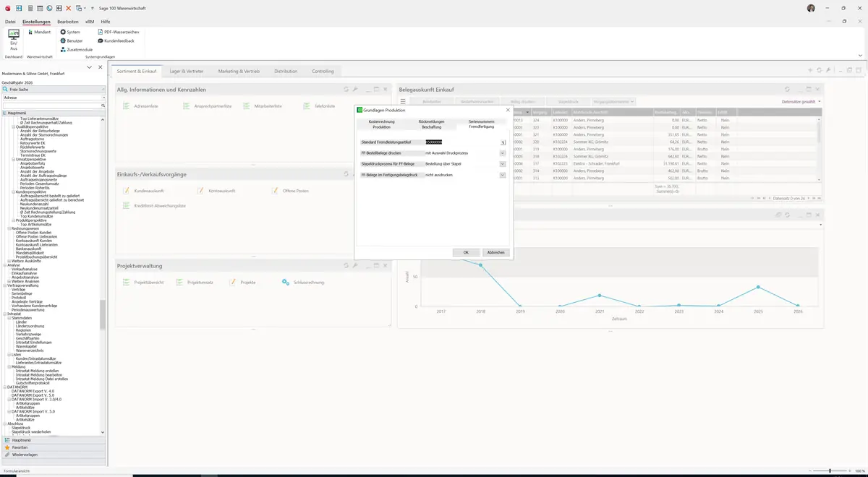Click the red X quick-access toolbar icon
The width and height of the screenshot is (868, 477).
click(69, 8)
